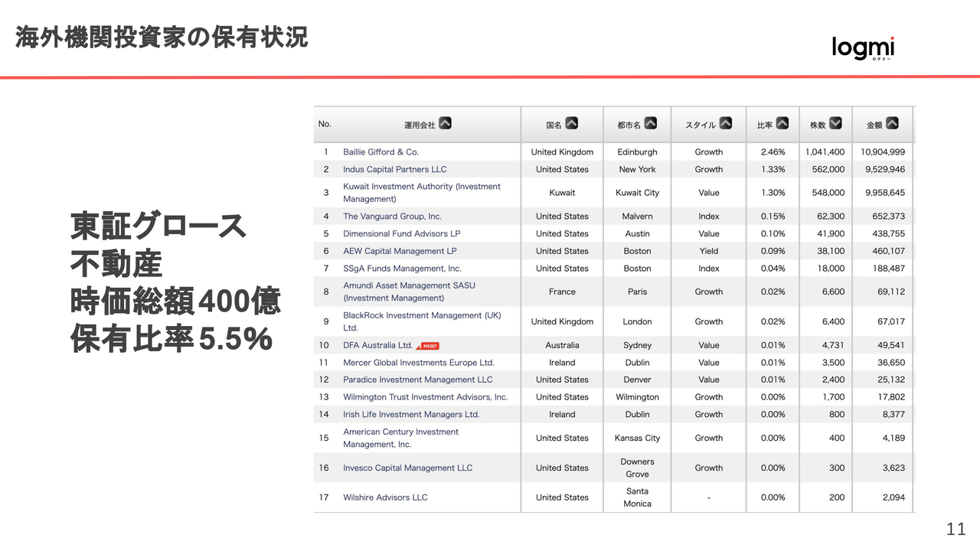
Task: Select the Downers Grove city cell
Action: tap(637, 468)
